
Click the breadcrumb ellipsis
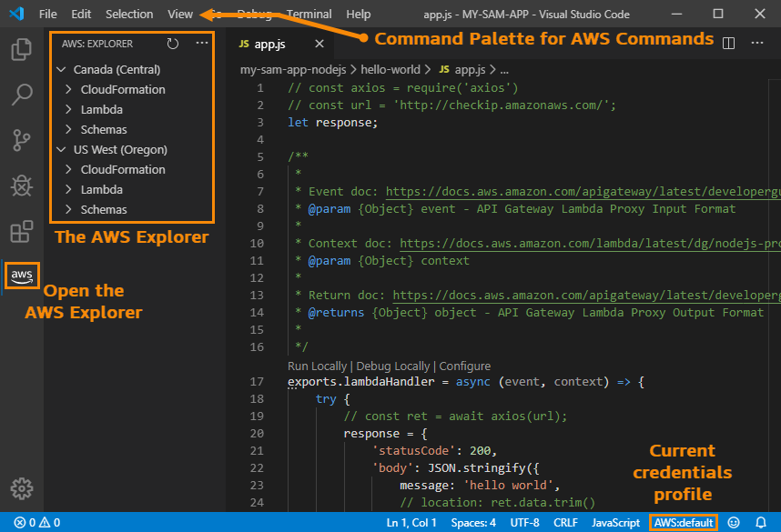coord(504,70)
